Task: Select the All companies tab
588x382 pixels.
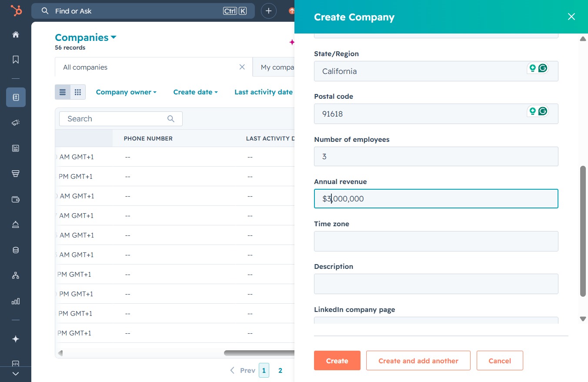Action: (x=154, y=67)
